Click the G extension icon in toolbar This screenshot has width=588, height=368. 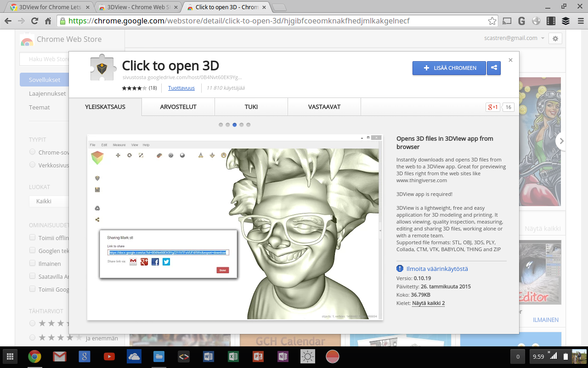tap(521, 21)
